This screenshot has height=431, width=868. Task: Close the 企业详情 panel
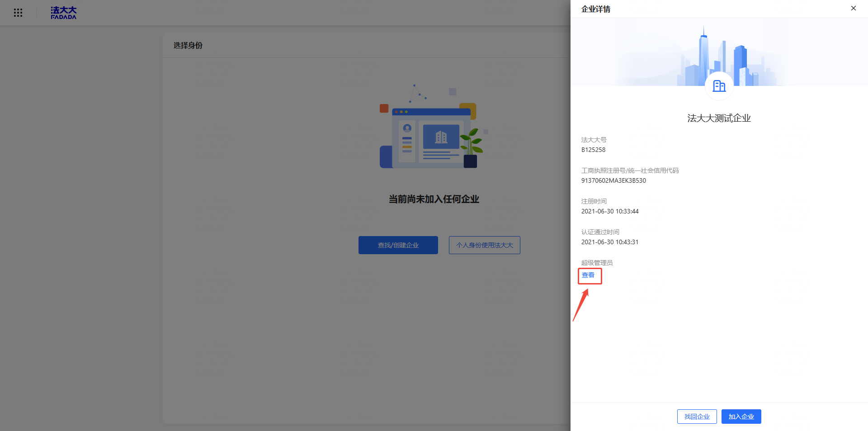(x=854, y=8)
